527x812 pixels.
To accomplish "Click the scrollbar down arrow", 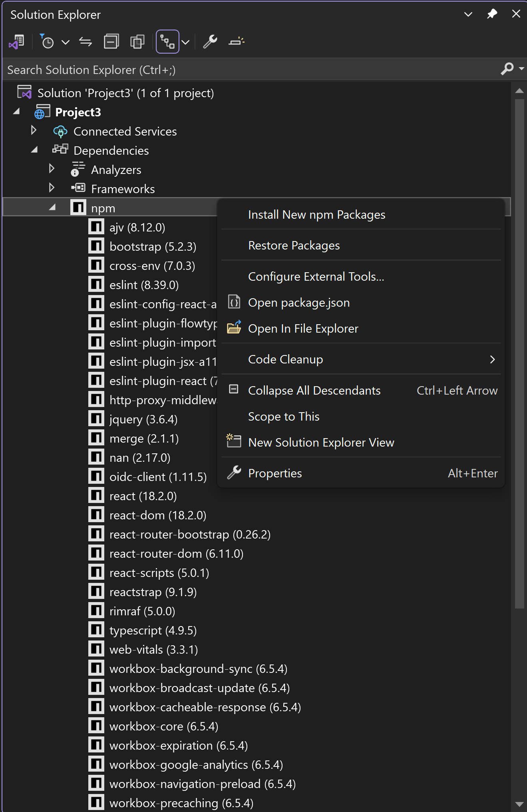I will (519, 804).
